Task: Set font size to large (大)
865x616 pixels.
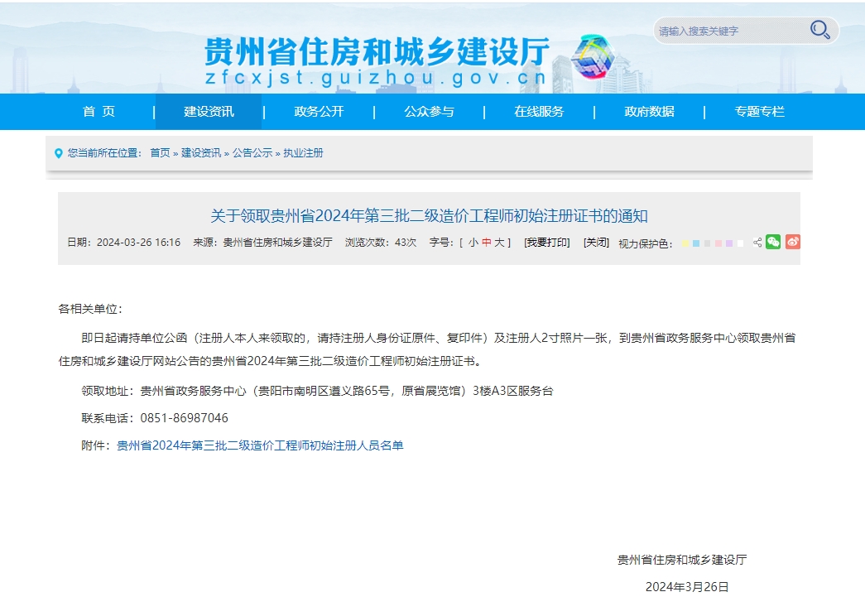Action: tap(499, 243)
